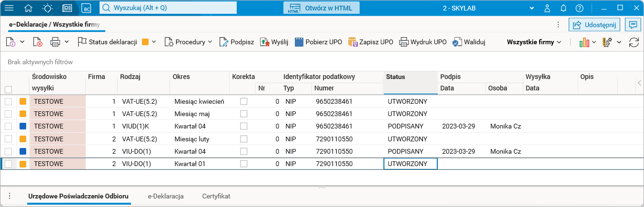Image resolution: width=644 pixels, height=207 pixels.
Task: Click the search magnifier icon
Action: coord(106,8)
